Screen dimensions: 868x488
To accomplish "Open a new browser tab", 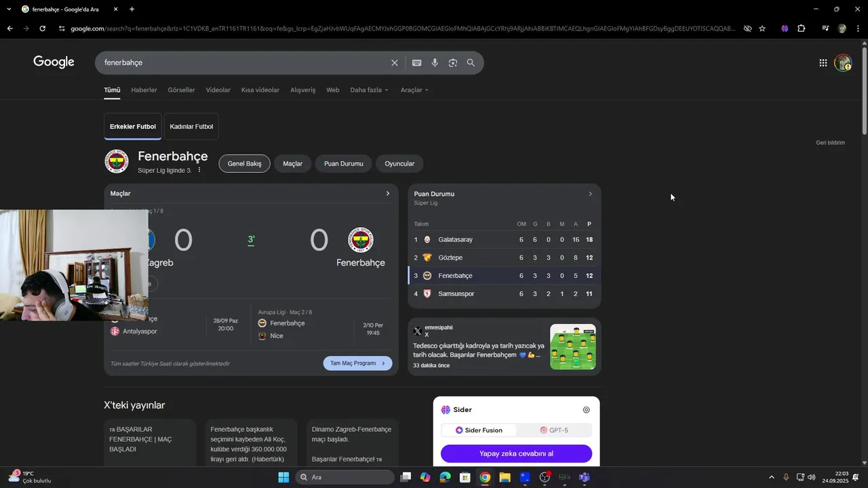I will coord(132,9).
